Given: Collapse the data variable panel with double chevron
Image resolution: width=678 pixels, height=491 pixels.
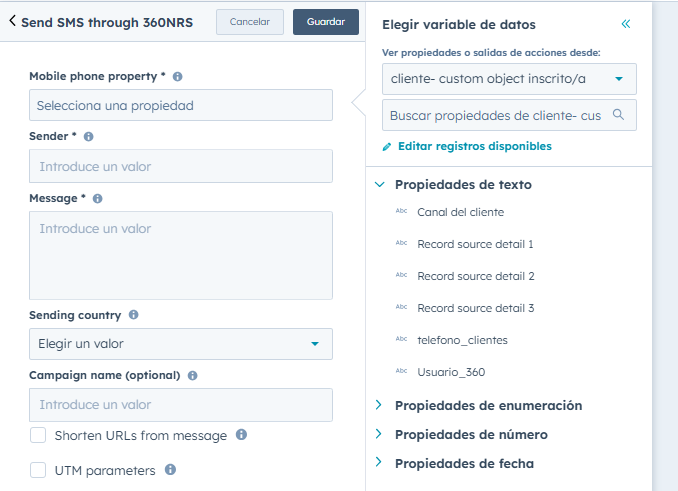Looking at the screenshot, I should tap(626, 24).
